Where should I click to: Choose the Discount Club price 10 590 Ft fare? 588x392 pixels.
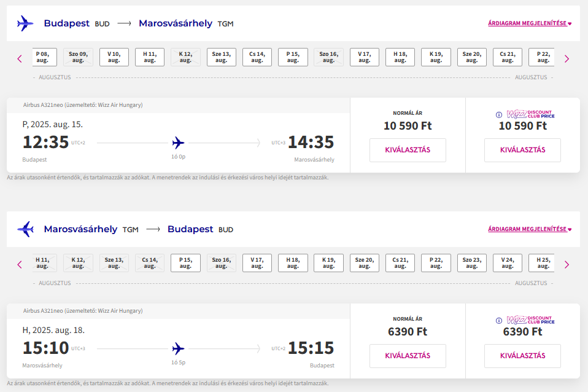point(522,150)
